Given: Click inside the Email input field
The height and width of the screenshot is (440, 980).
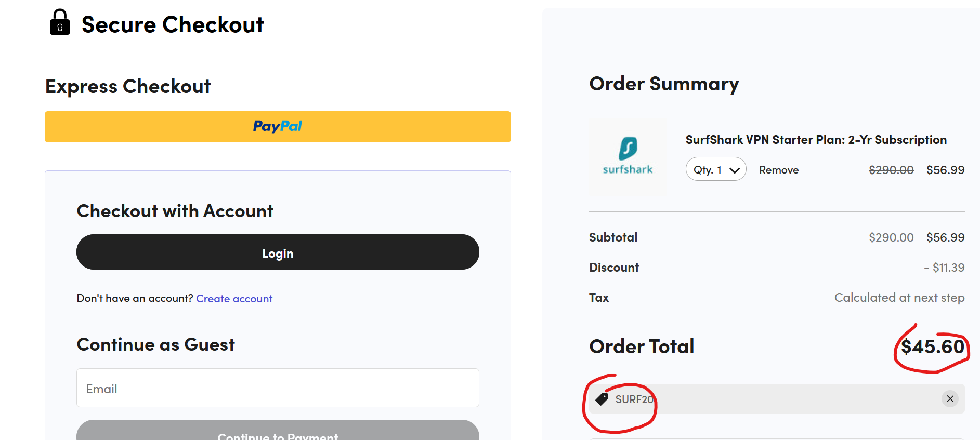Looking at the screenshot, I should click(x=277, y=388).
